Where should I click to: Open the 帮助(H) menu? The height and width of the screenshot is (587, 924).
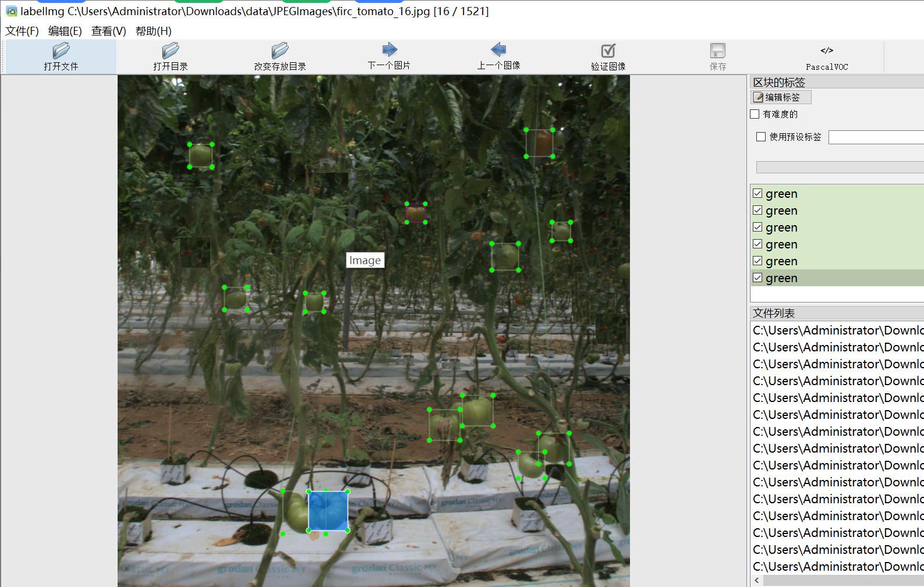pos(154,31)
